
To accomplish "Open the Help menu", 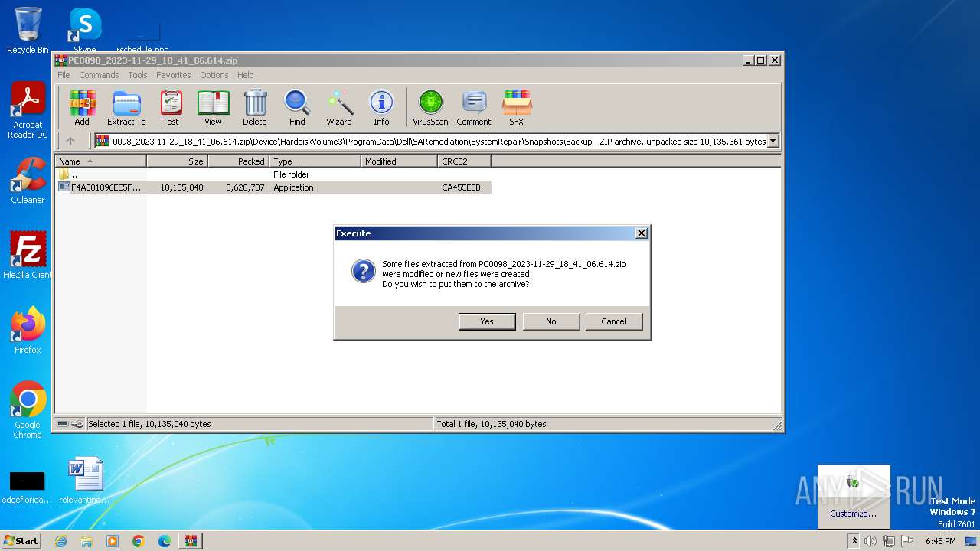I will [245, 75].
